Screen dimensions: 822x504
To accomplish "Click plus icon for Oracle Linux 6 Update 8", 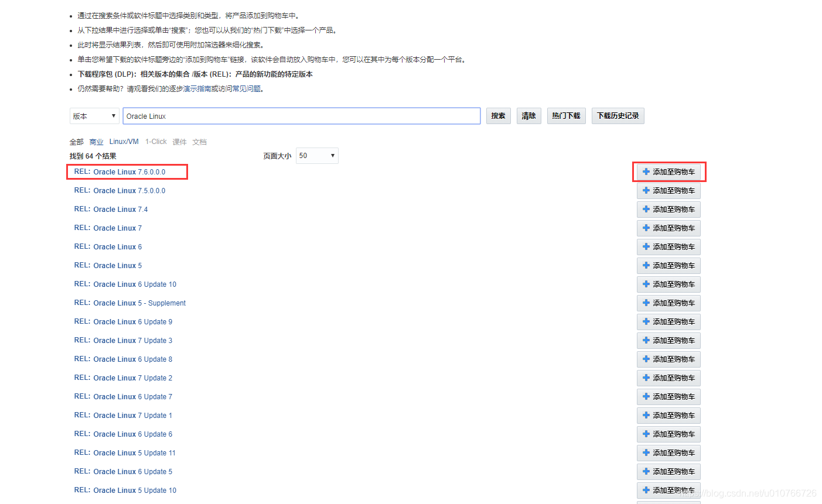I will point(646,359).
